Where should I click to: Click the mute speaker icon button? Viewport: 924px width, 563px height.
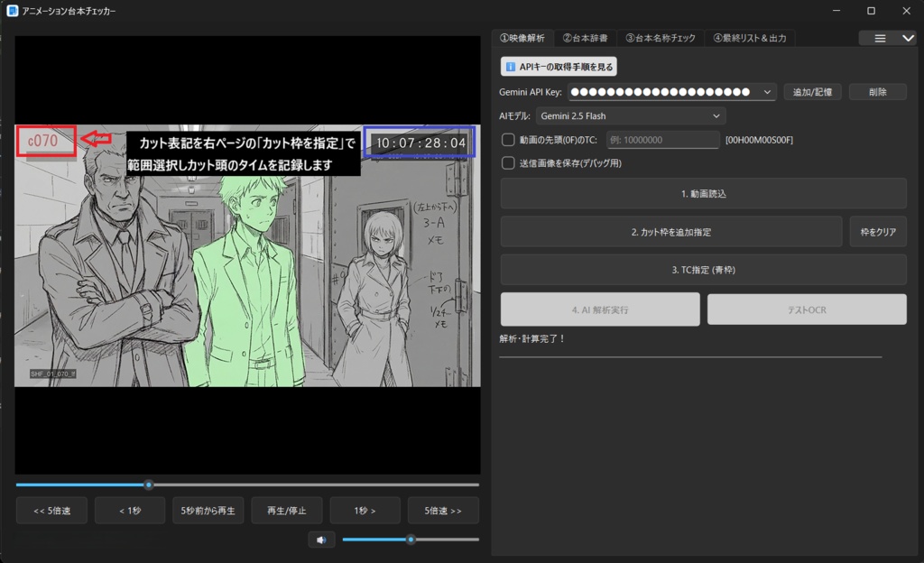click(321, 540)
